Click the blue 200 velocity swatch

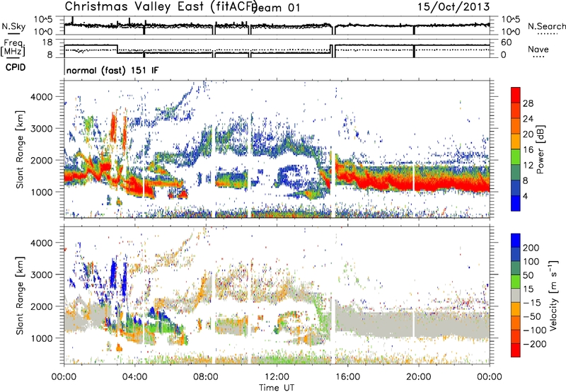[x=516, y=241]
